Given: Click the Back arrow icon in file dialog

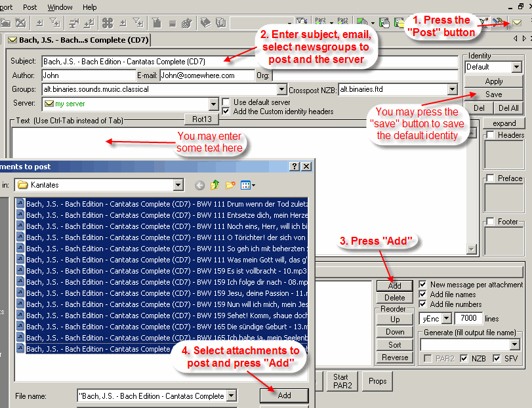Looking at the screenshot, I should pos(199,185).
